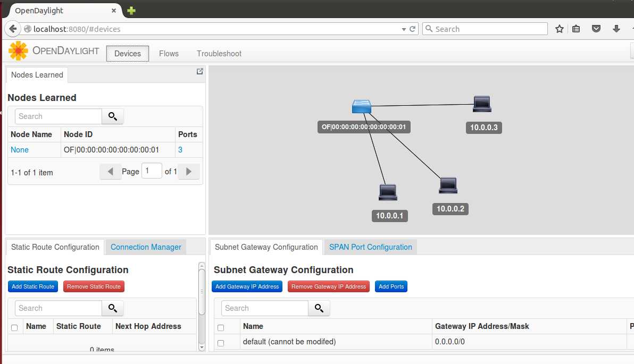Click the browser Search box
634x364 pixels.
coord(485,29)
